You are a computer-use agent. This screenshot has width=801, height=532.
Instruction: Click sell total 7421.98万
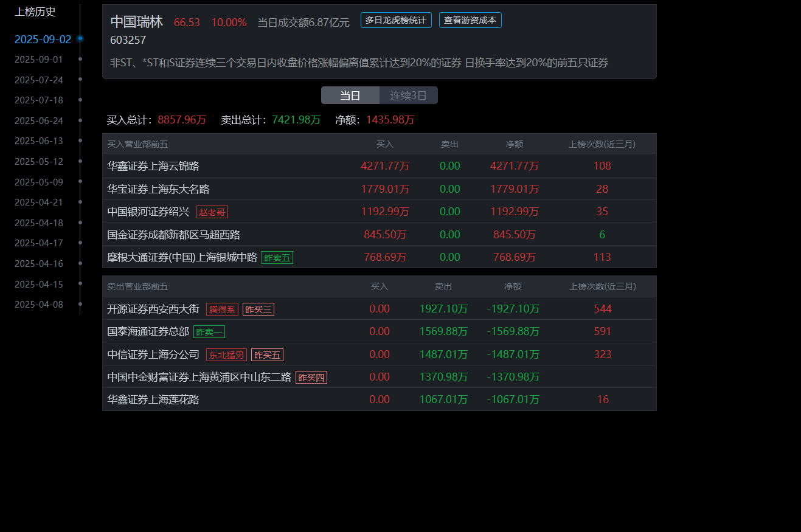296,120
